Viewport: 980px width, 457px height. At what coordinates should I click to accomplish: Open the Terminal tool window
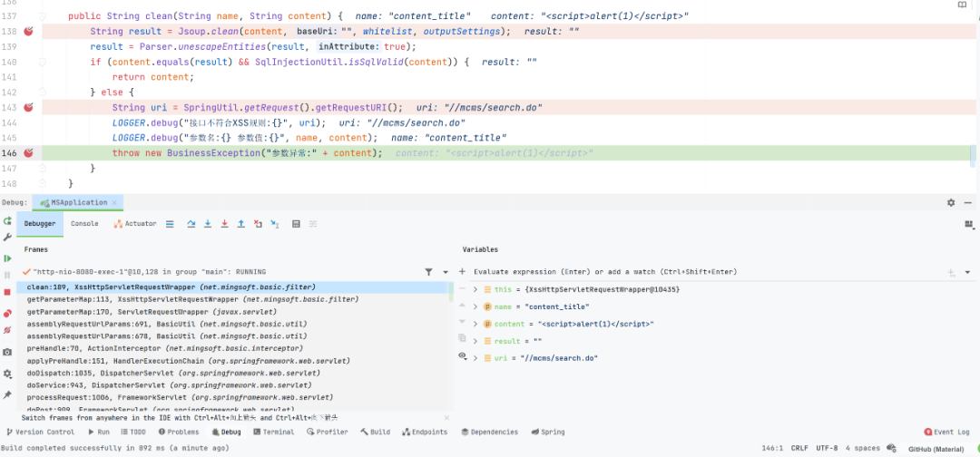click(x=274, y=432)
